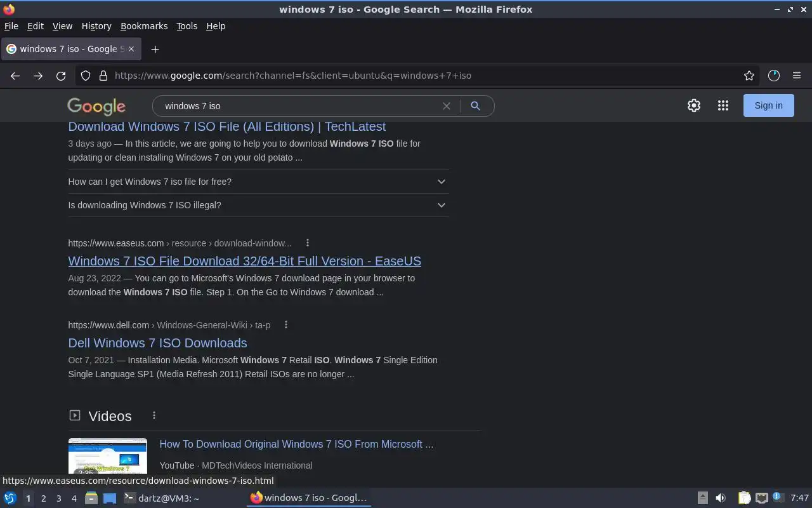Click the show desktop icon in taskbar

[x=110, y=498]
